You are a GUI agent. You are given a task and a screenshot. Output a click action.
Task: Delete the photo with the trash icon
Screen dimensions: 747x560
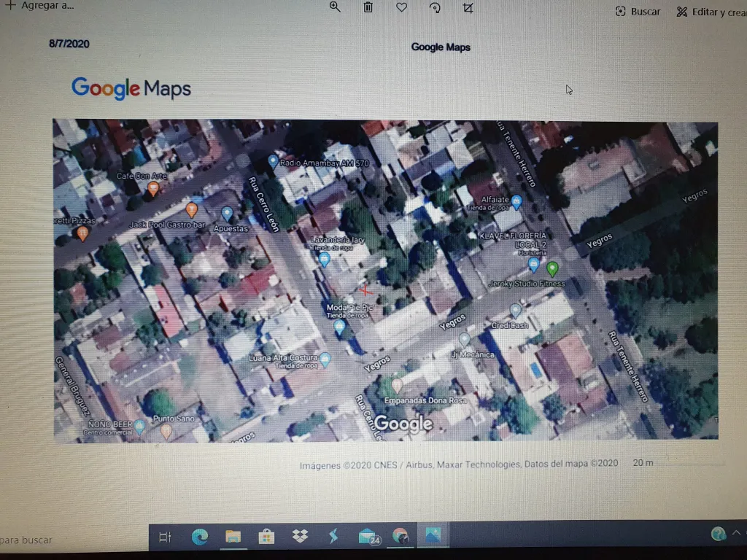click(368, 7)
